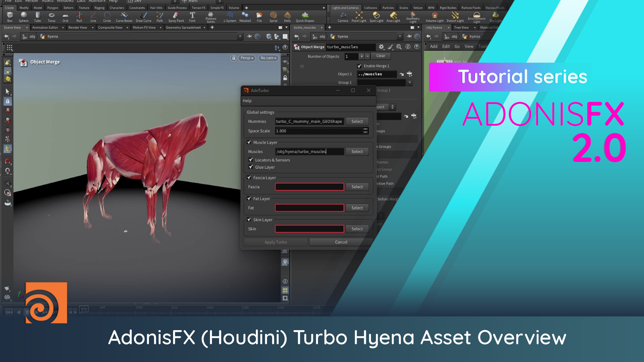Toggle the Fascia Layer checkbox
644x362 pixels.
(x=249, y=178)
